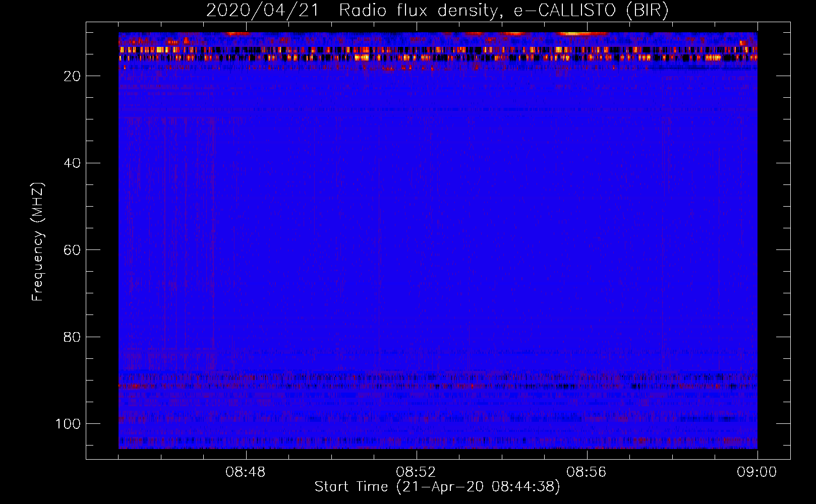The width and height of the screenshot is (816, 504).
Task: Click the "Start Time (21-Apr-20 08:44:38)" label
Action: [x=437, y=487]
